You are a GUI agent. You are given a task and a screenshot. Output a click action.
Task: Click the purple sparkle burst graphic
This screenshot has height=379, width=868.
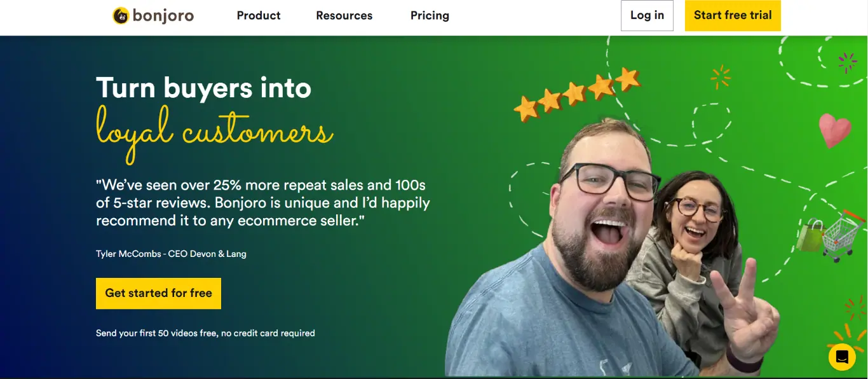click(x=847, y=62)
